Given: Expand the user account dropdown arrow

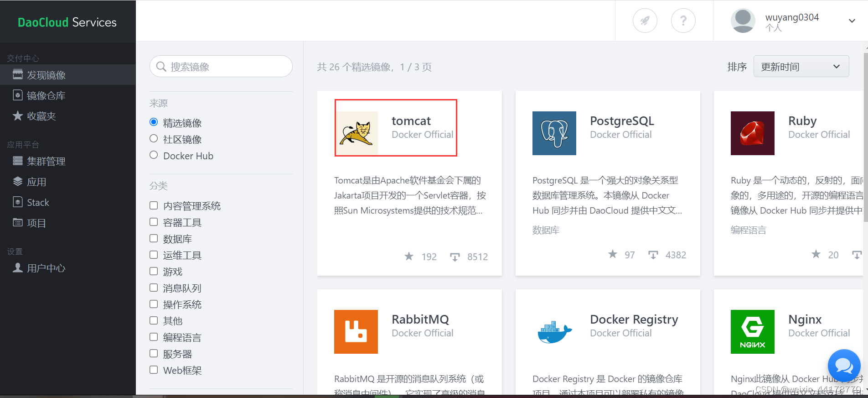Looking at the screenshot, I should [x=852, y=21].
